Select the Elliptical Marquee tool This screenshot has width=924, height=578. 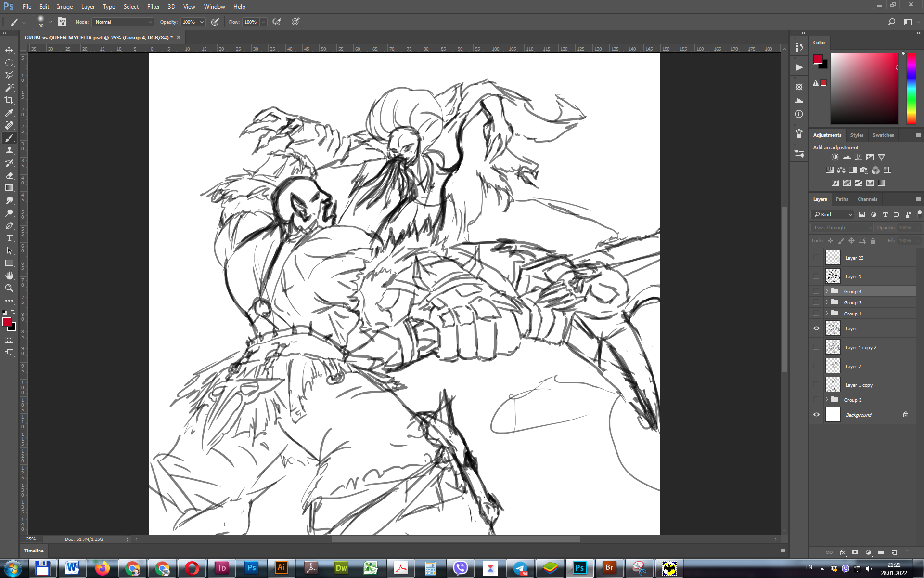9,63
